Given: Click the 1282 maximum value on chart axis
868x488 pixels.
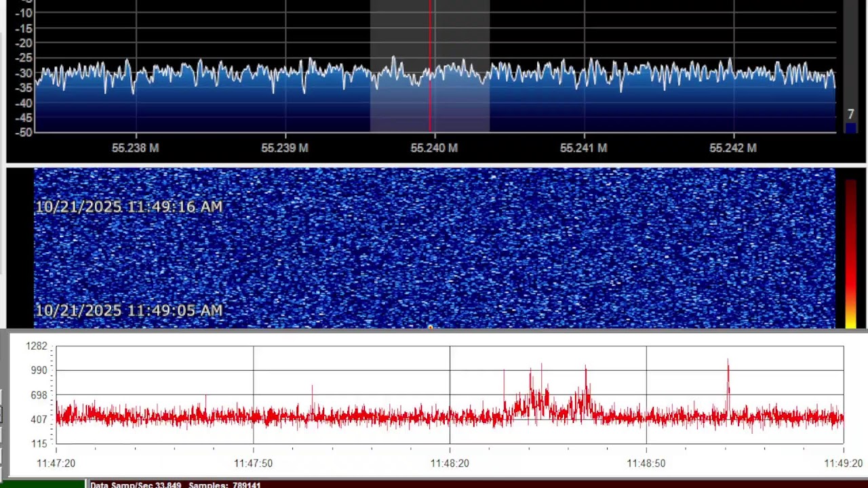Looking at the screenshot, I should (x=37, y=346).
